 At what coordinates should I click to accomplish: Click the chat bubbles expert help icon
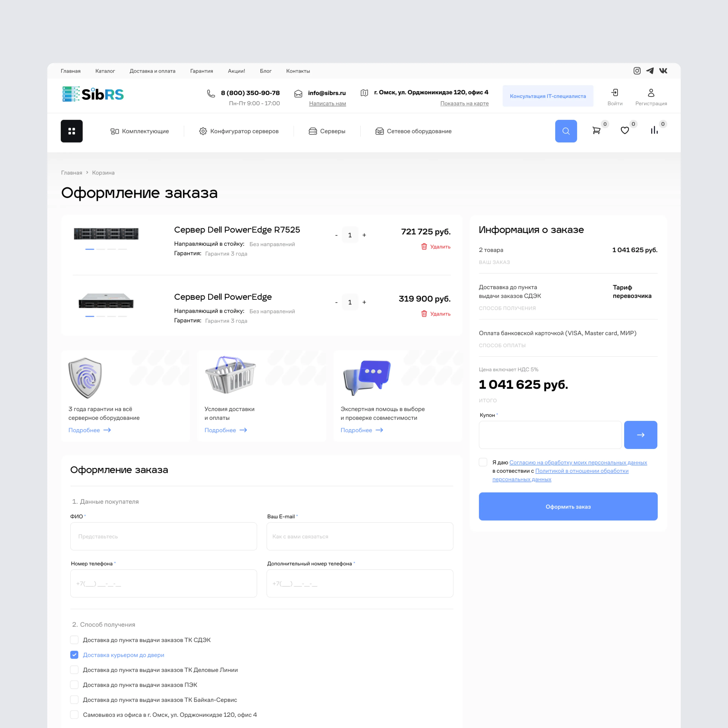point(367,378)
